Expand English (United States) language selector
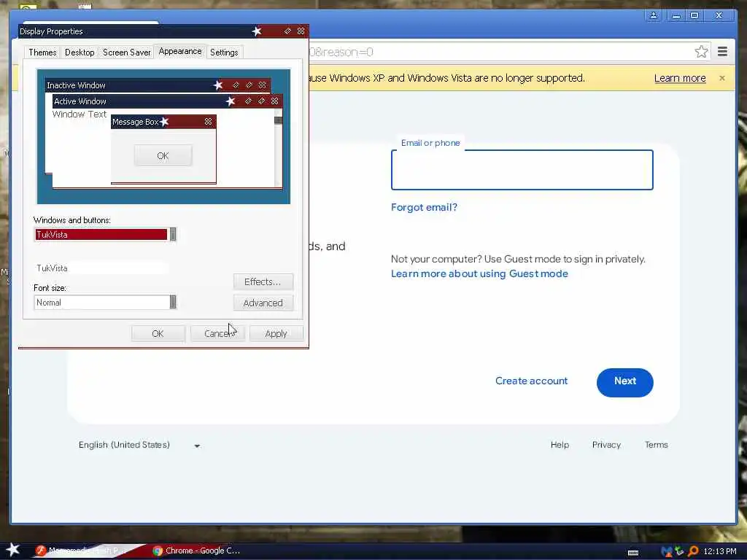 pyautogui.click(x=139, y=445)
